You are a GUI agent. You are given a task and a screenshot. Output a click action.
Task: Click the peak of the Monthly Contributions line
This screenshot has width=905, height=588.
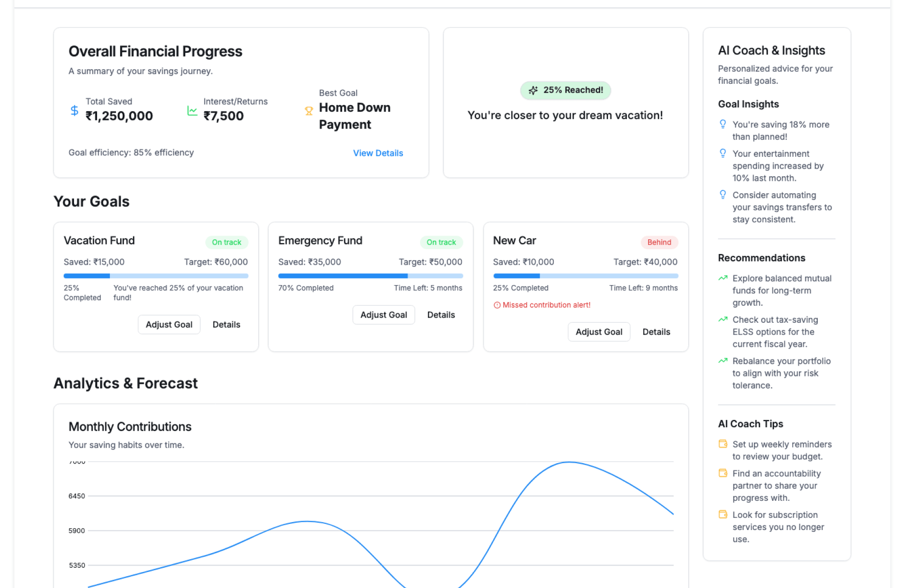pos(569,462)
